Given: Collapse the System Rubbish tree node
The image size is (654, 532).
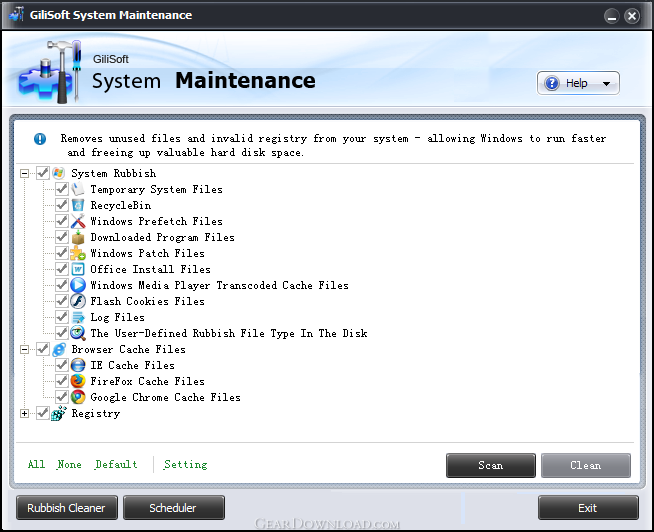Looking at the screenshot, I should [25, 173].
